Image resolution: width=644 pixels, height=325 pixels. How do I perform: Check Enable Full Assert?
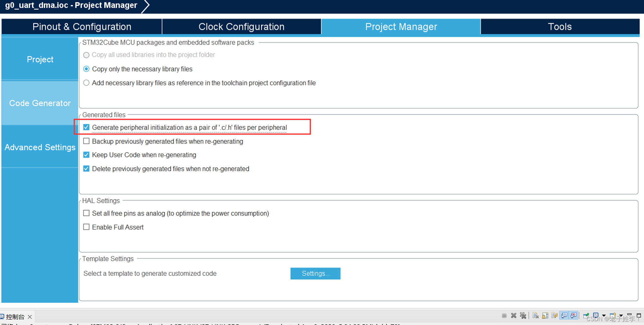click(86, 227)
